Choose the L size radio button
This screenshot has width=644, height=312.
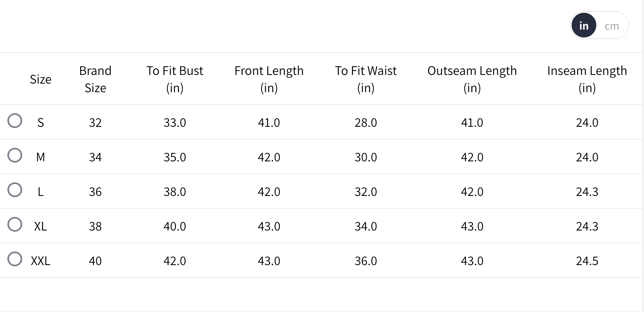15,190
